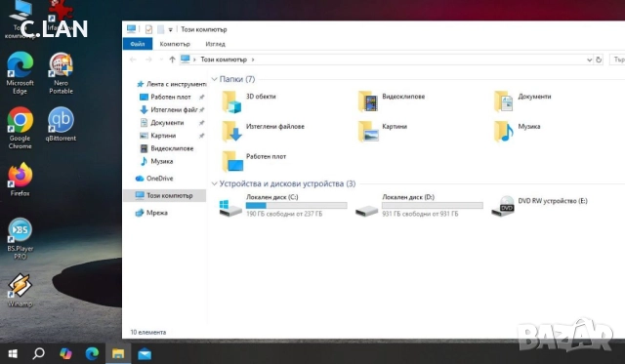Switch to the Изглед ribbon tab
The image size is (625, 364).
pyautogui.click(x=215, y=44)
